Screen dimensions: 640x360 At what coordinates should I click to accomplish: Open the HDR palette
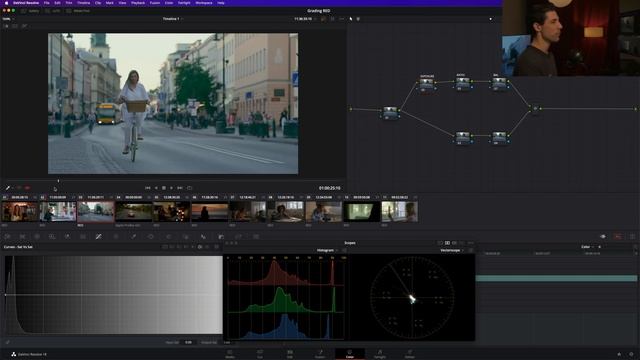click(52, 236)
